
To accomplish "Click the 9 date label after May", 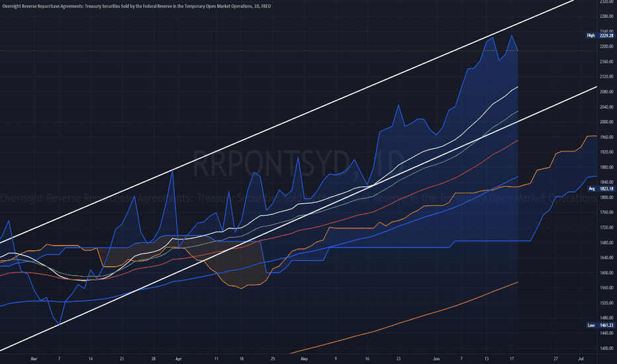I will click(336, 359).
